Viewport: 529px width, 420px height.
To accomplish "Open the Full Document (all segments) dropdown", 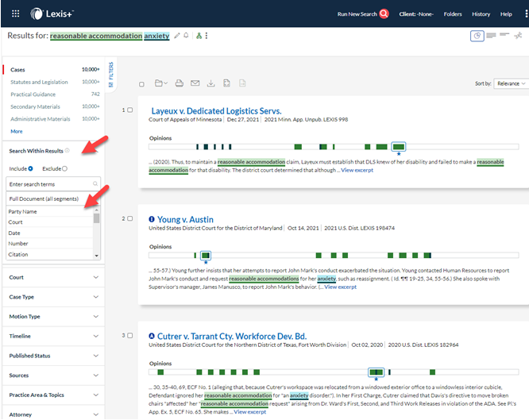I will (53, 198).
